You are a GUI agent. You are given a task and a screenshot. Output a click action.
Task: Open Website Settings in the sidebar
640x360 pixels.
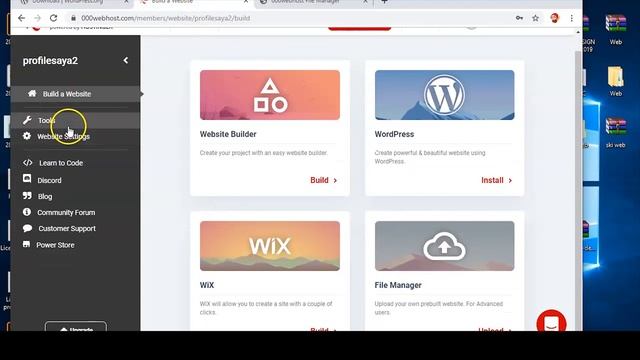coord(63,136)
